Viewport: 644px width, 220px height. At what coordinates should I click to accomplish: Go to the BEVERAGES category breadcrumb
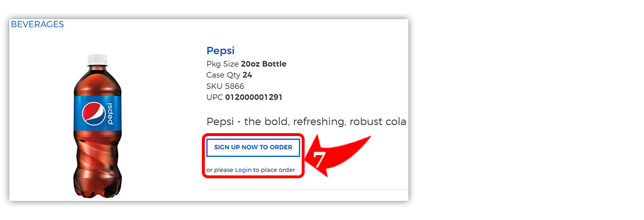pos(37,24)
